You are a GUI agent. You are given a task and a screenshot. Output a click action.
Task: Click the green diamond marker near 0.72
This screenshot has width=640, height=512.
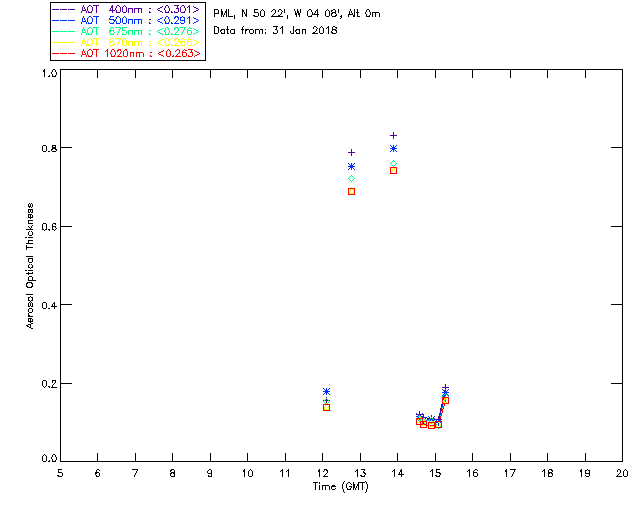tap(351, 179)
